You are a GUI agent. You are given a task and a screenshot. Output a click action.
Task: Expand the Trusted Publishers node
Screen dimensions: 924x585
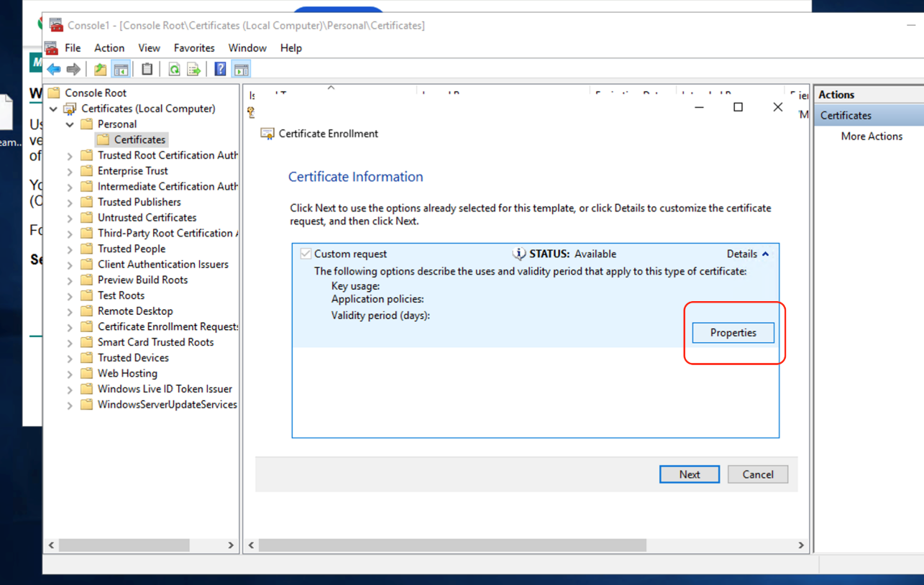(x=70, y=202)
